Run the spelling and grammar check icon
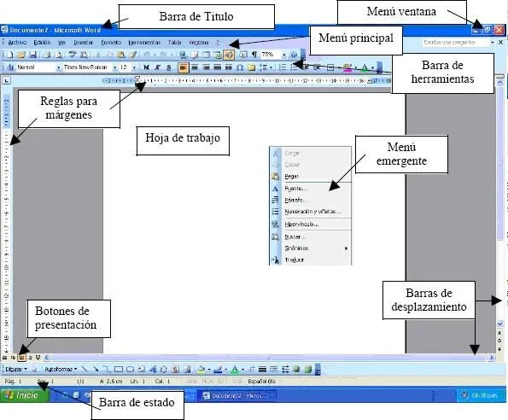 [73, 55]
